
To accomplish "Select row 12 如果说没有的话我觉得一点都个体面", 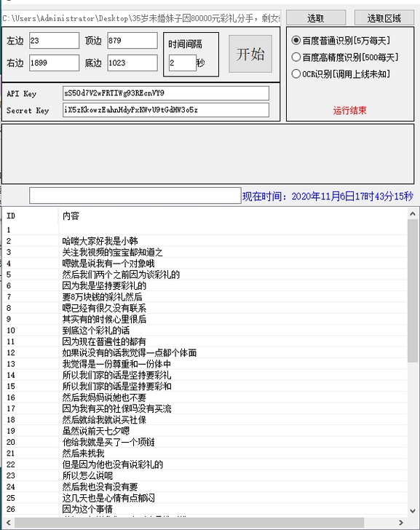I will coord(205,352).
